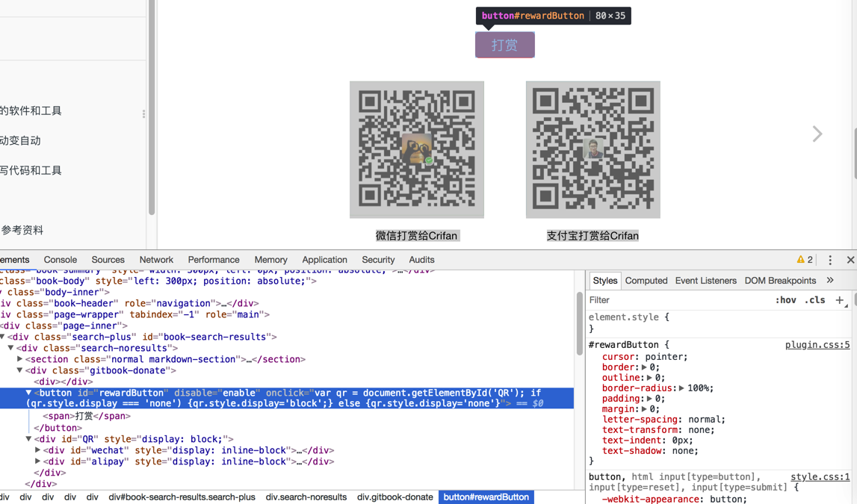Viewport: 857px width, 504px height.
Task: Focus the styles Filter input
Action: pos(678,300)
